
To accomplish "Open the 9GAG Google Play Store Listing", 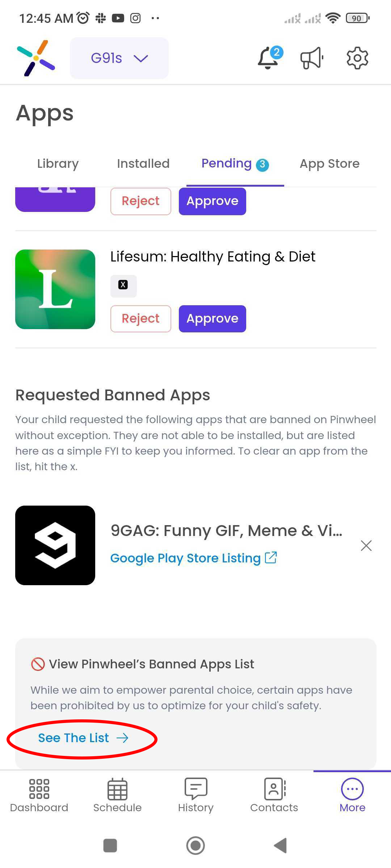I will tap(194, 558).
